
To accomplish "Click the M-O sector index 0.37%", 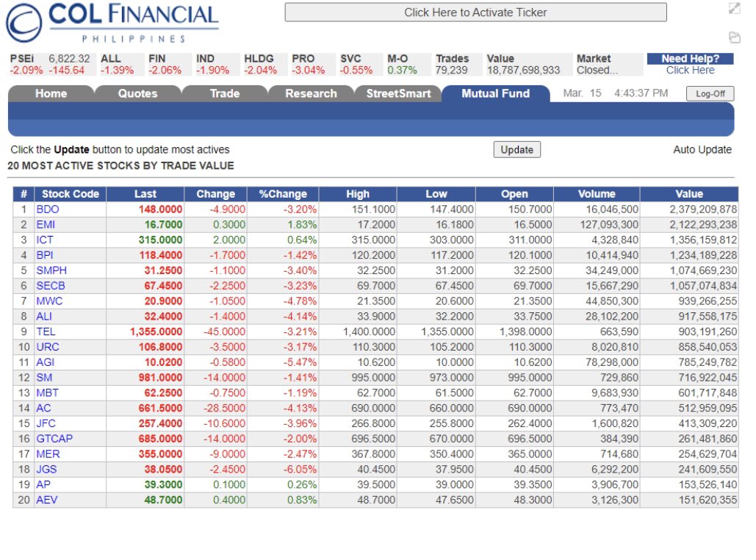I will coord(402,71).
